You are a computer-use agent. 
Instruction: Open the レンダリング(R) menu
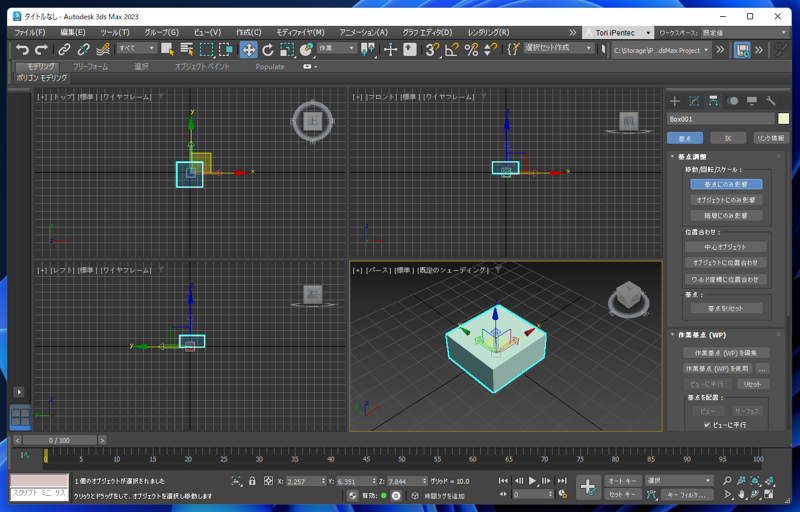[488, 32]
